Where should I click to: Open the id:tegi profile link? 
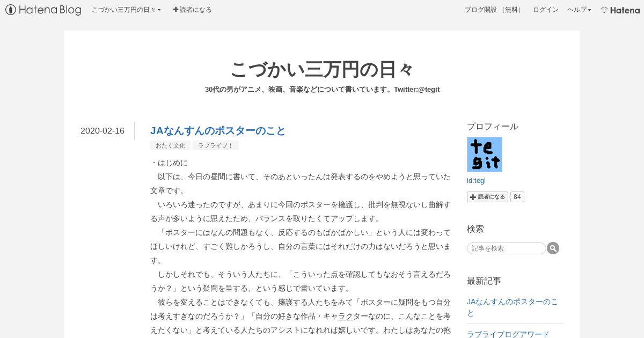[476, 181]
